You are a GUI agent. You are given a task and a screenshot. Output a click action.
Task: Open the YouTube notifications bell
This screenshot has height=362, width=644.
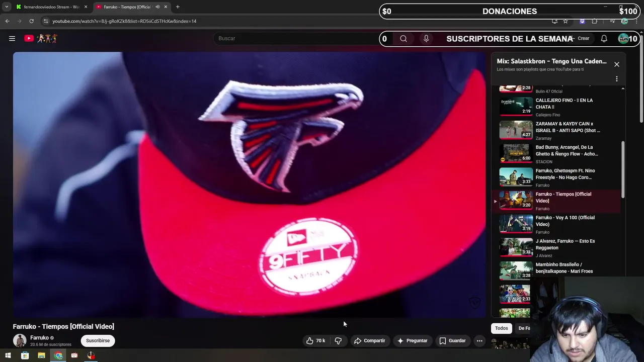(604, 38)
